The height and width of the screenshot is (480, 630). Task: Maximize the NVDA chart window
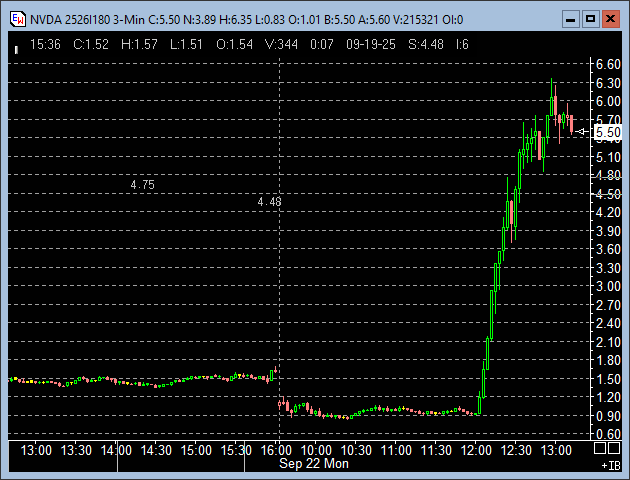point(589,18)
